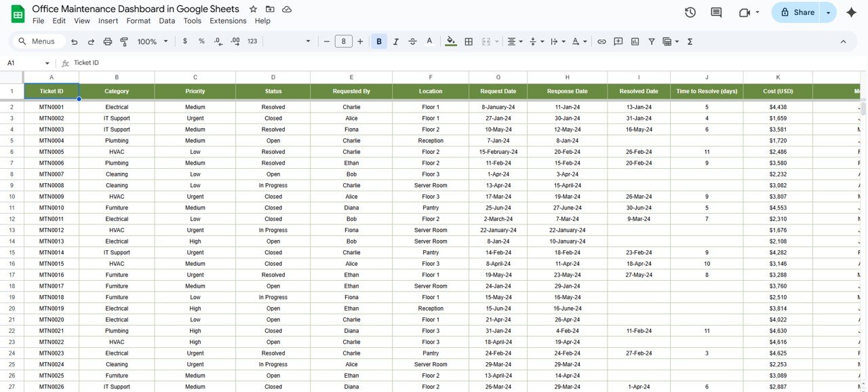Apply bold formatting from the toolbar

(378, 41)
